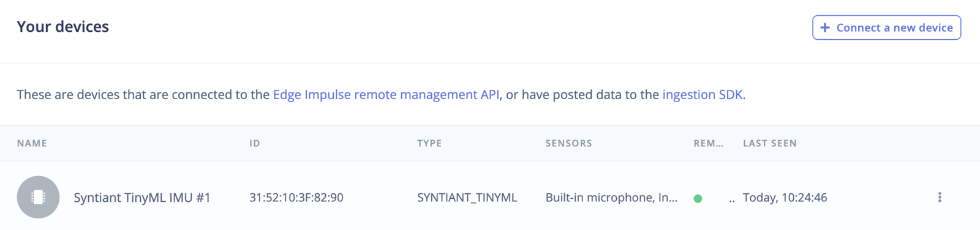This screenshot has width=980, height=230.
Task: Sort by SENSORS column header
Action: point(569,143)
